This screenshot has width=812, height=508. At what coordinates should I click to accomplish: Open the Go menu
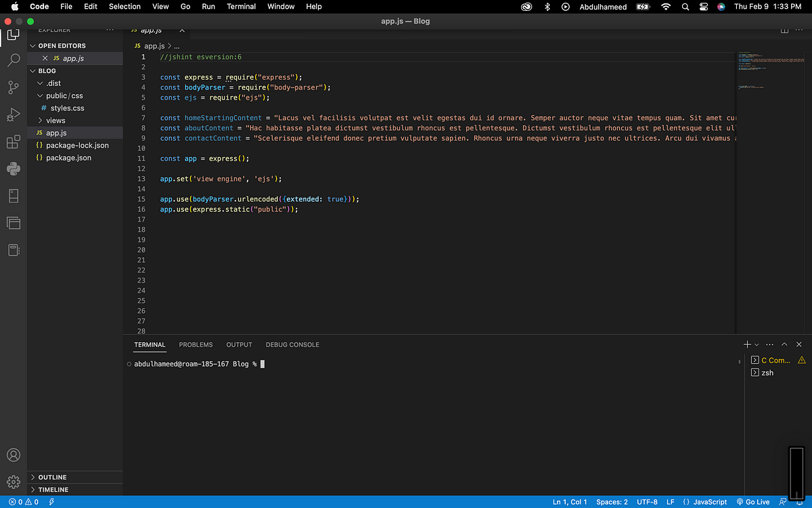[x=185, y=7]
